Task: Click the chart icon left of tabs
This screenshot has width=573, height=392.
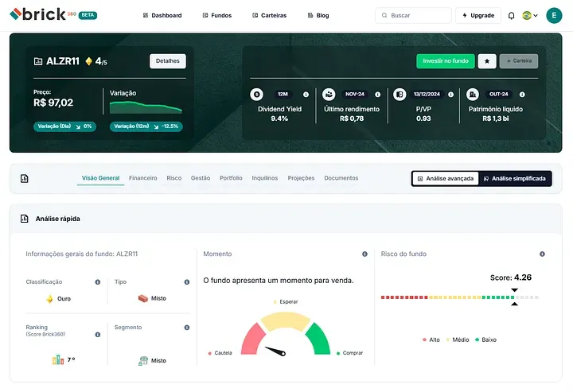Action: pyautogui.click(x=25, y=179)
